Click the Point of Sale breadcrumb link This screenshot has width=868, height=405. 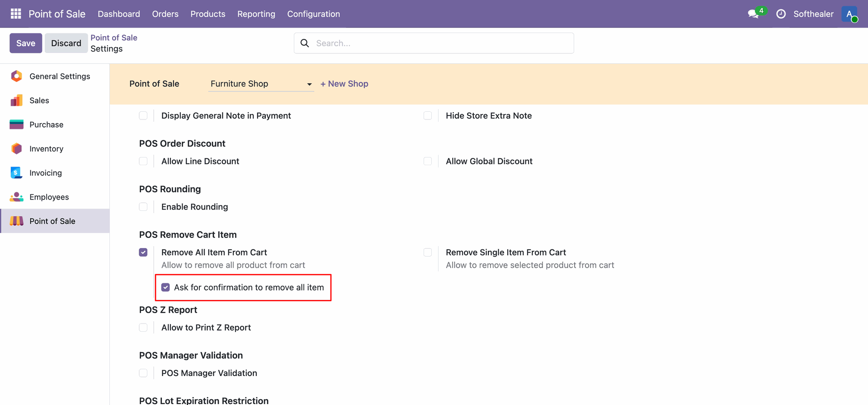[114, 38]
